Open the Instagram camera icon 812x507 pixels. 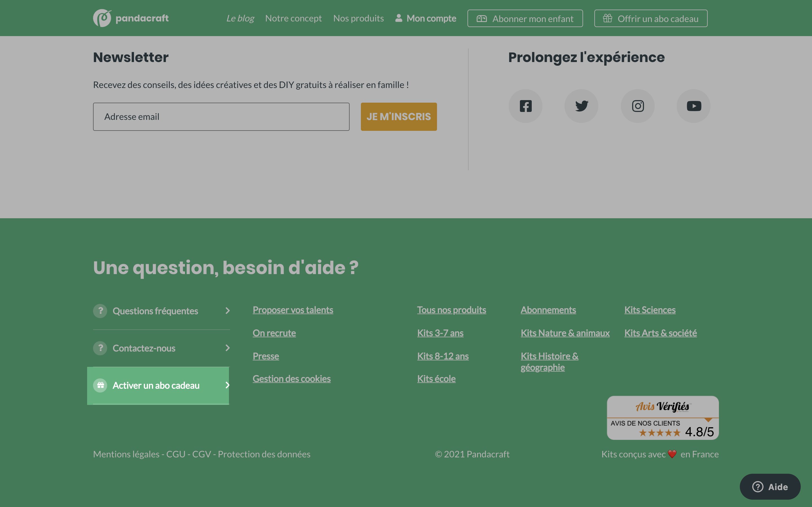638,106
